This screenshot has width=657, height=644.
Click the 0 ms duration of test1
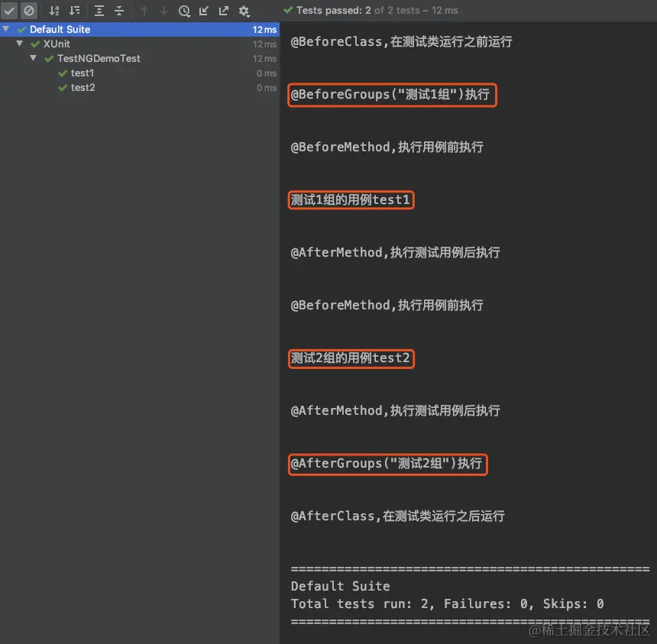click(x=267, y=73)
